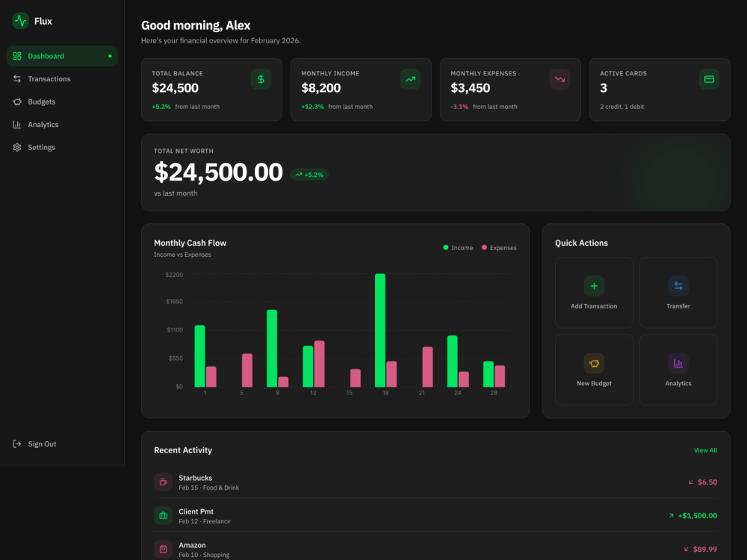Click the card icon in Active Cards
Viewport: 747px width, 560px height.
point(709,79)
